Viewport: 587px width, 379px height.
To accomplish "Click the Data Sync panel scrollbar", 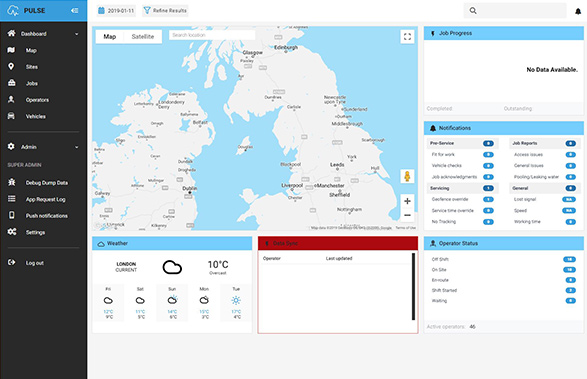I will 413,286.
